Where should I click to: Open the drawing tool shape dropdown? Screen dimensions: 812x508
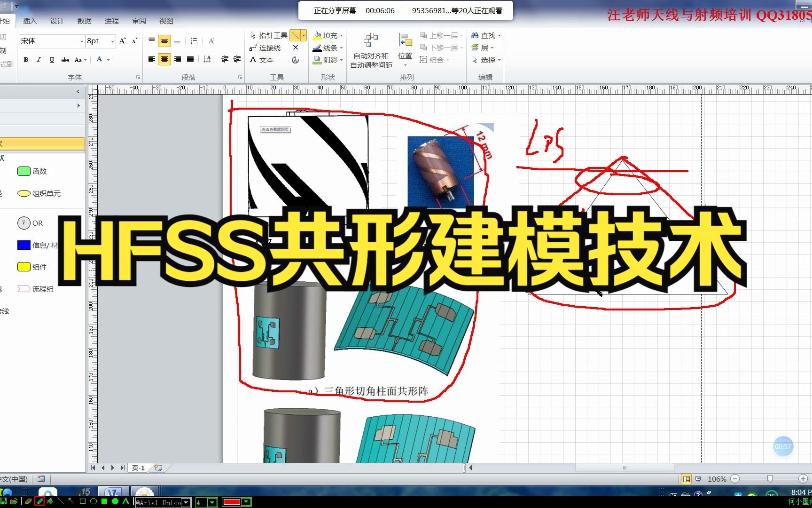click(x=304, y=35)
